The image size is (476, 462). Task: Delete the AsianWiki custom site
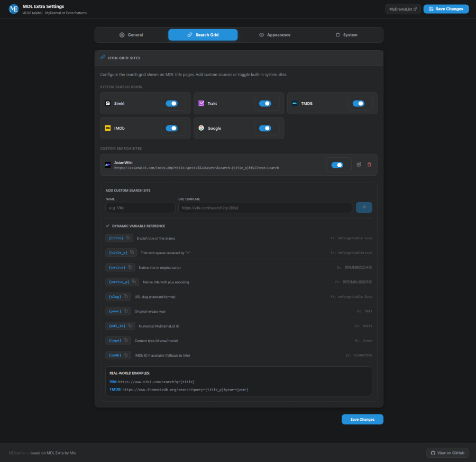coord(370,165)
